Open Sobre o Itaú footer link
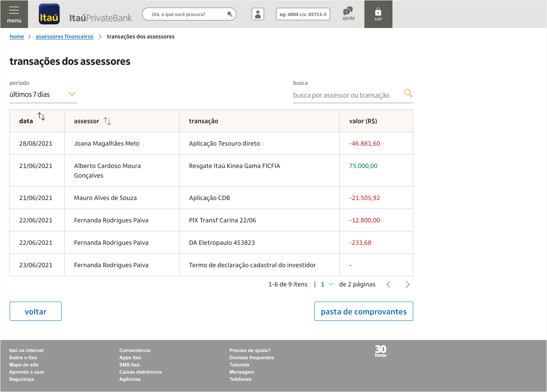Screen dimensions: 547x392 [x=23, y=358]
